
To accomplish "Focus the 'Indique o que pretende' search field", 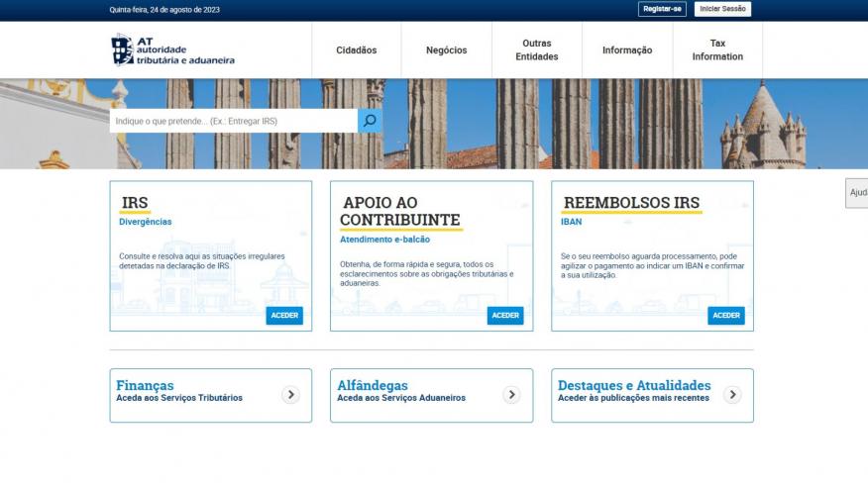I will (233, 121).
